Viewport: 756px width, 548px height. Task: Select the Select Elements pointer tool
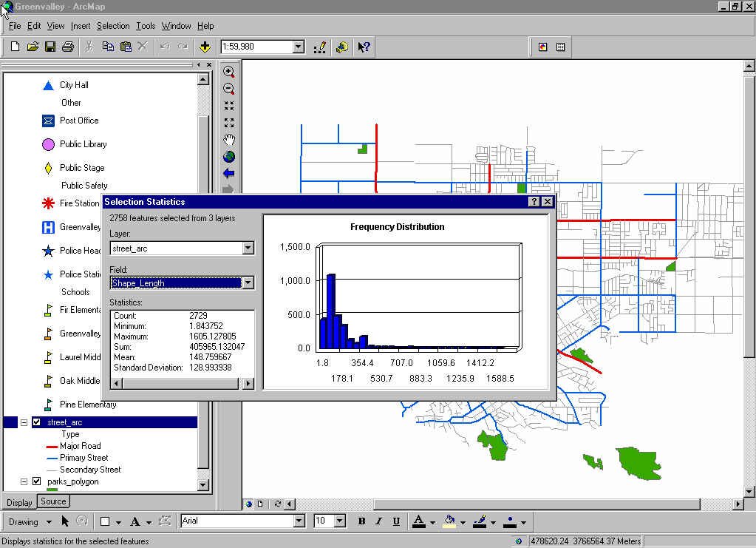click(65, 521)
